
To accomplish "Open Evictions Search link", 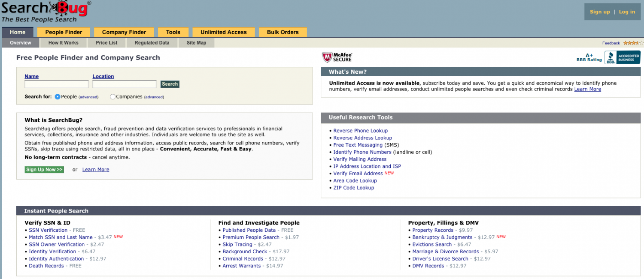I will pos(432,244).
